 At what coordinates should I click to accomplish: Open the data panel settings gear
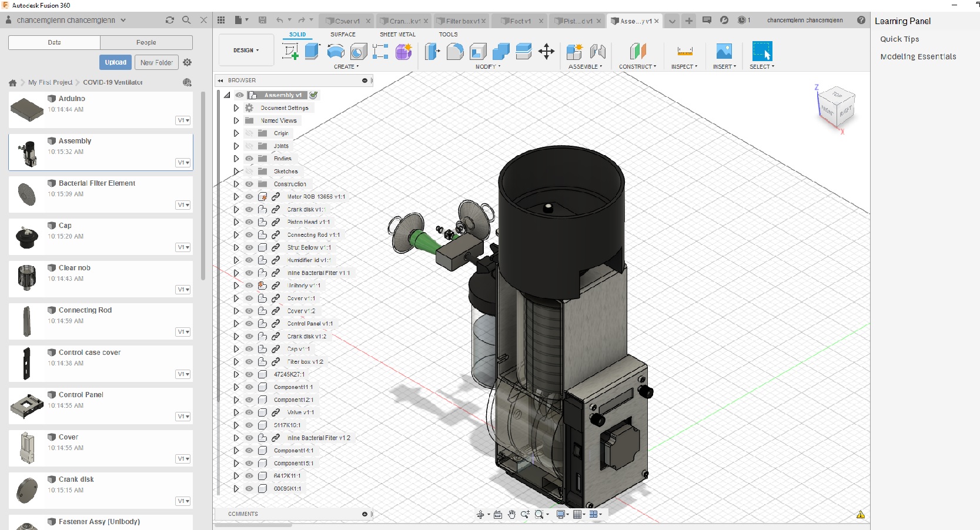[188, 62]
